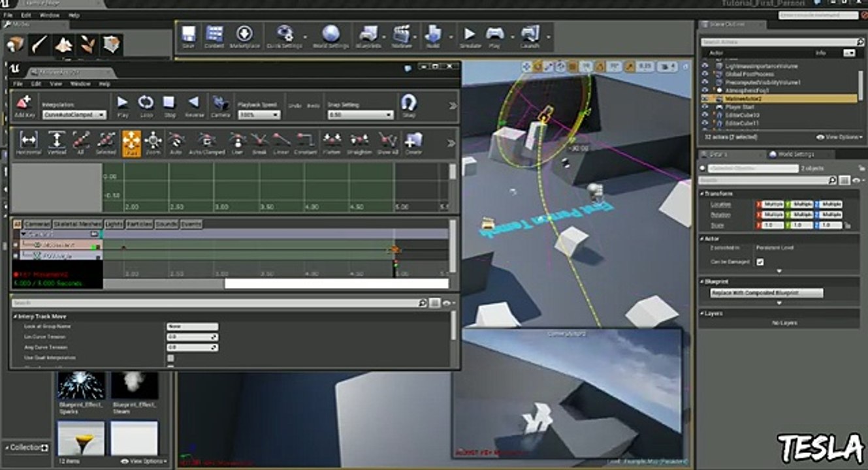Open the Playback Speed dropdown
Image resolution: width=868 pixels, height=470 pixels.
tap(259, 115)
